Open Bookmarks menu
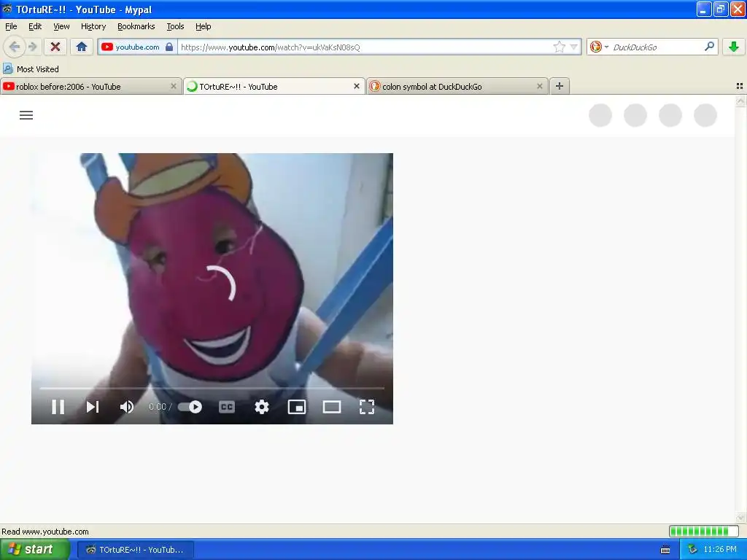The height and width of the screenshot is (560, 747). (136, 26)
